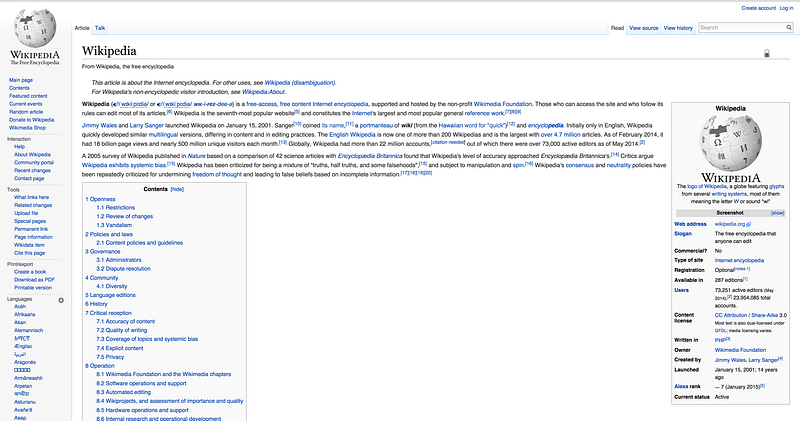Image resolution: width=800 pixels, height=421 pixels.
Task: Click Create a book link
Action: click(30, 272)
